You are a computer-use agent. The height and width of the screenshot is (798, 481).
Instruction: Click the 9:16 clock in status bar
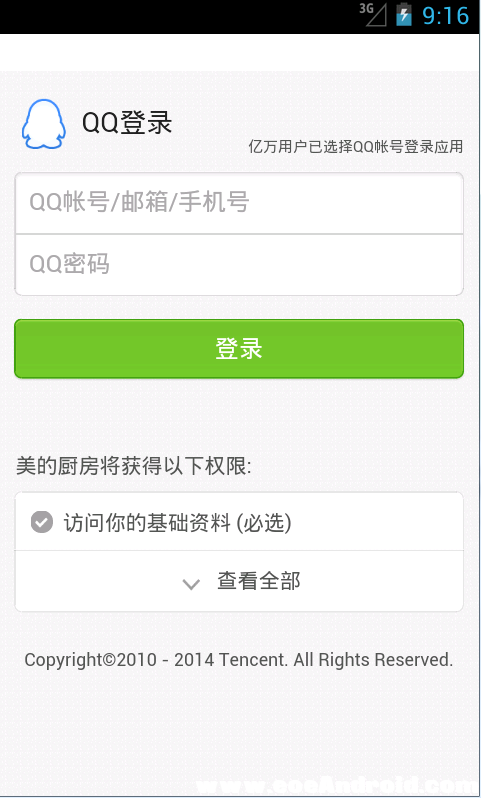point(445,15)
